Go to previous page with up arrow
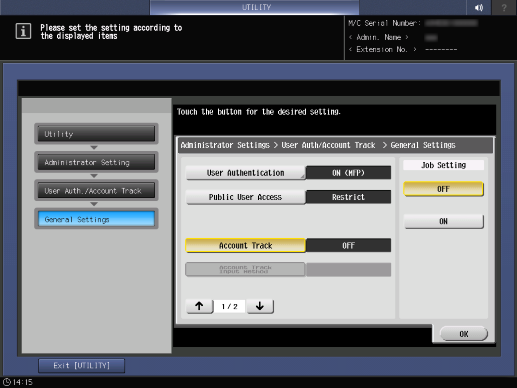Screen dimensions: 517x388 [x=199, y=306]
